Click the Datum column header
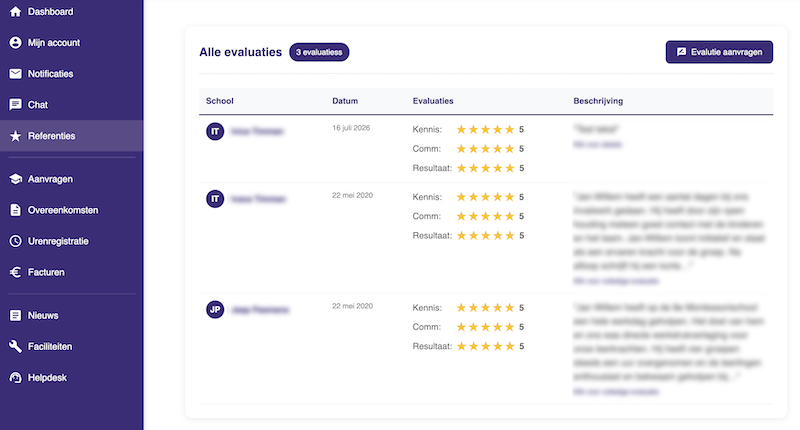 coord(345,101)
